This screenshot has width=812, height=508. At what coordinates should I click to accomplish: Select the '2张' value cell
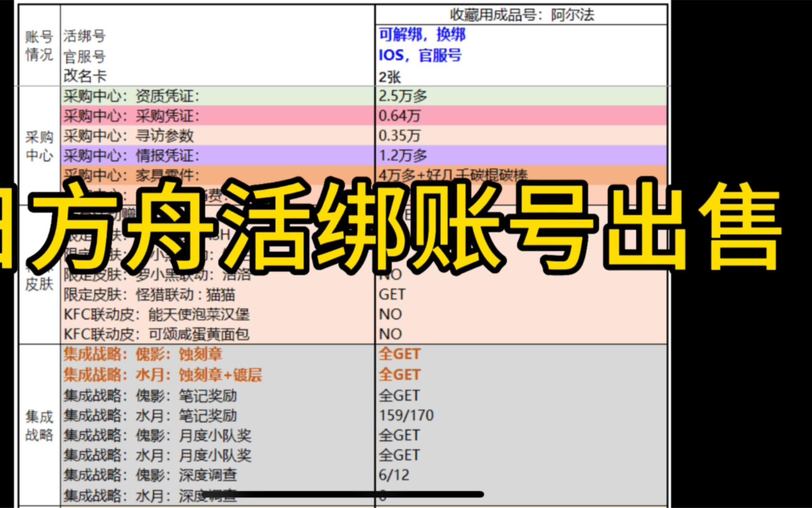tap(390, 77)
